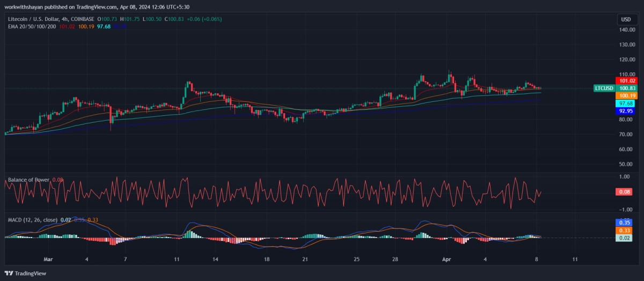
Task: Click the blue 92.95 EMA price tag
Action: coord(626,111)
